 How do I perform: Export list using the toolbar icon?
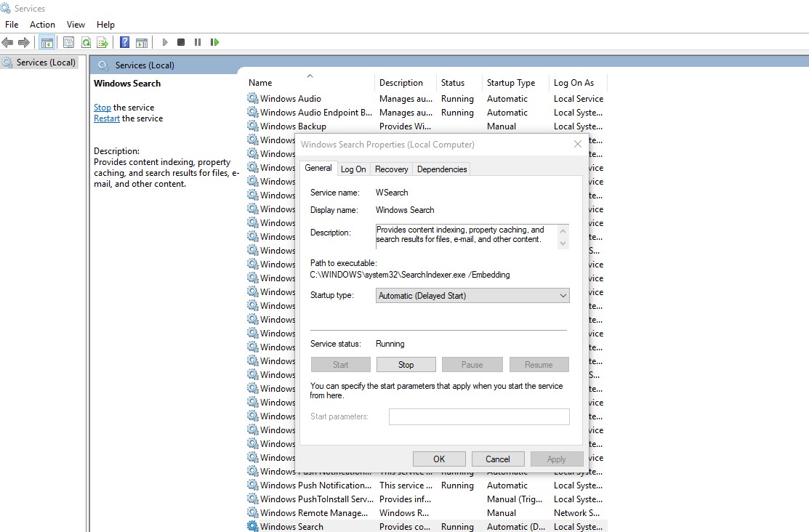click(x=102, y=42)
